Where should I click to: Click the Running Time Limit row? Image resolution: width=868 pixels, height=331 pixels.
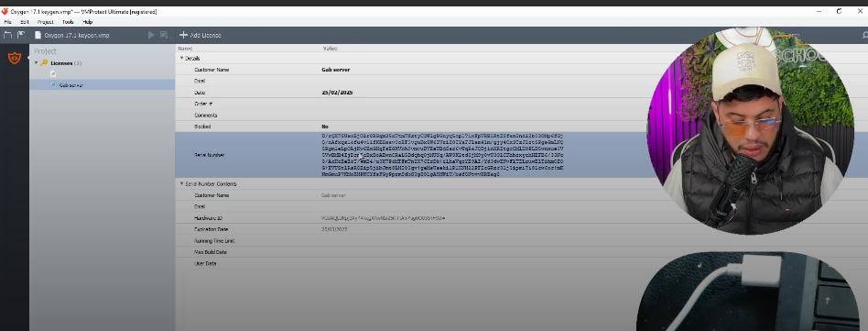pos(411,240)
